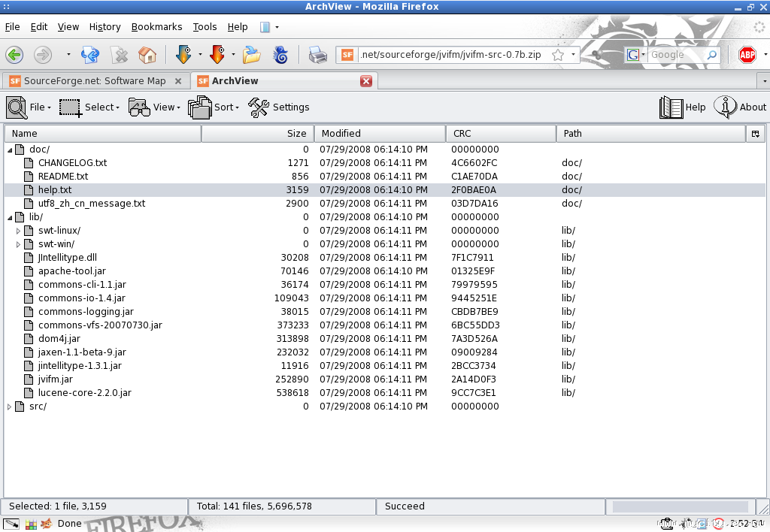Viewport: 770px width, 532px height.
Task: Click into the Google search field
Action: tap(676, 54)
